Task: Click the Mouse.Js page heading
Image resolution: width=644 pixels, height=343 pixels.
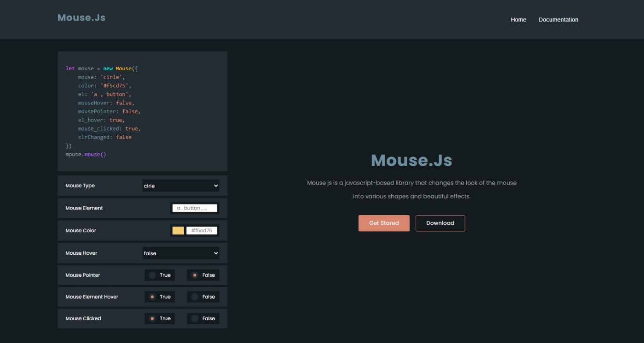Action: coord(411,160)
